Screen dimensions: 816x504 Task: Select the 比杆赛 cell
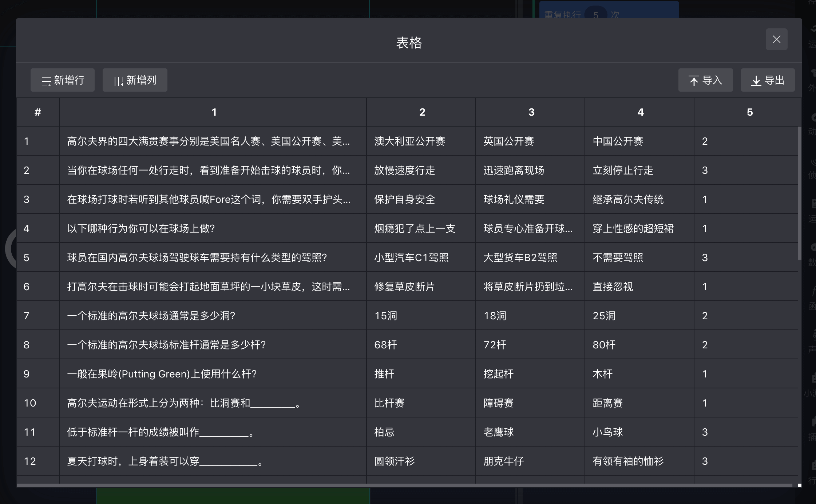pos(389,403)
